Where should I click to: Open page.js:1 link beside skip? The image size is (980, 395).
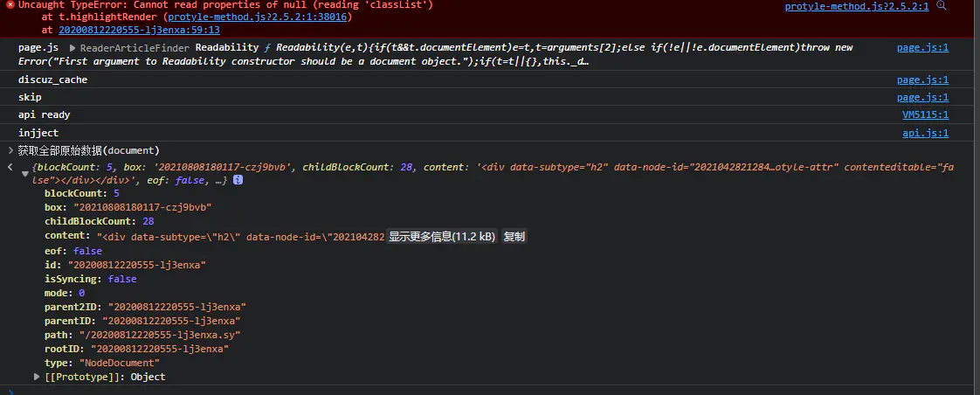coord(922,98)
